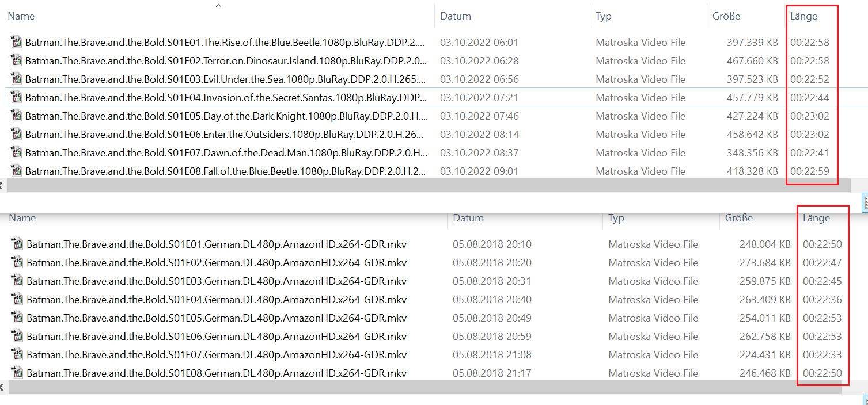Click size value 467.660 KB

click(752, 60)
